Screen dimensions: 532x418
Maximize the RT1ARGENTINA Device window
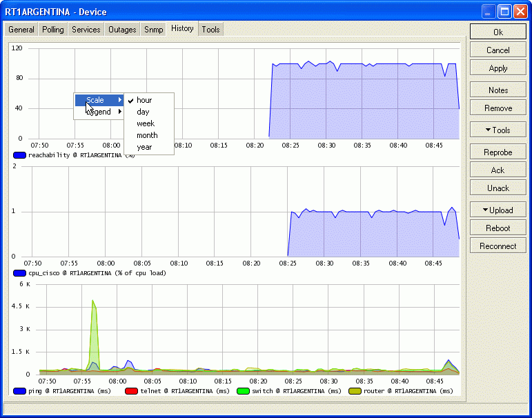click(504, 12)
